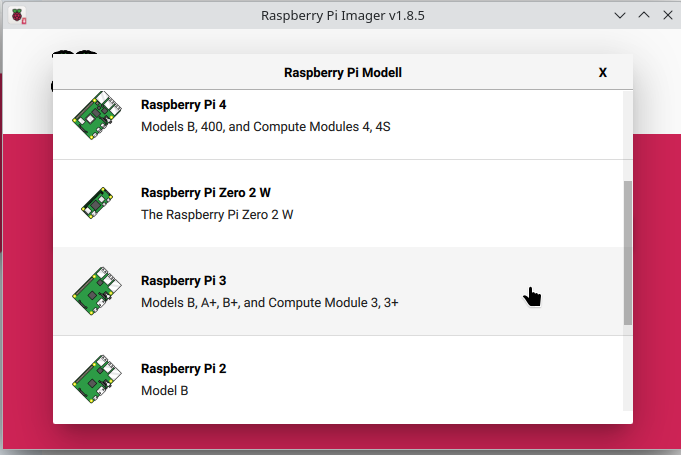Click the Raspberry Pi Zero 2 W board icon
Viewport: 681px width, 455px height.
(x=96, y=203)
